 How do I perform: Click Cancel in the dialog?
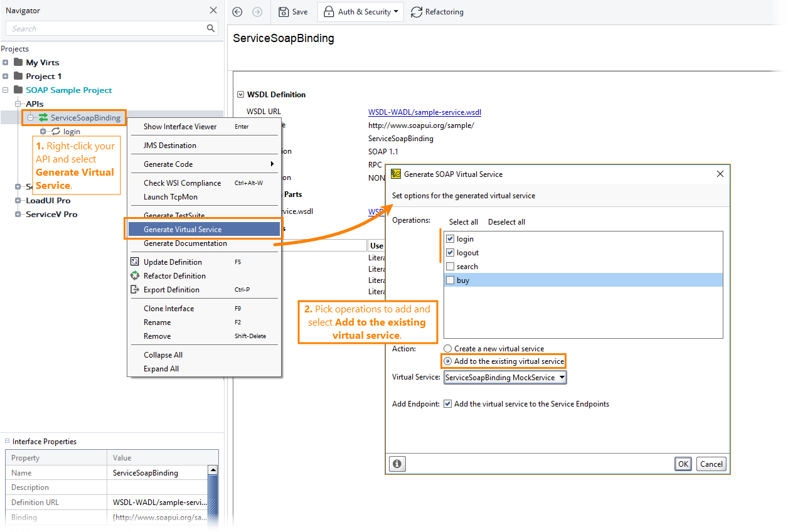711,464
